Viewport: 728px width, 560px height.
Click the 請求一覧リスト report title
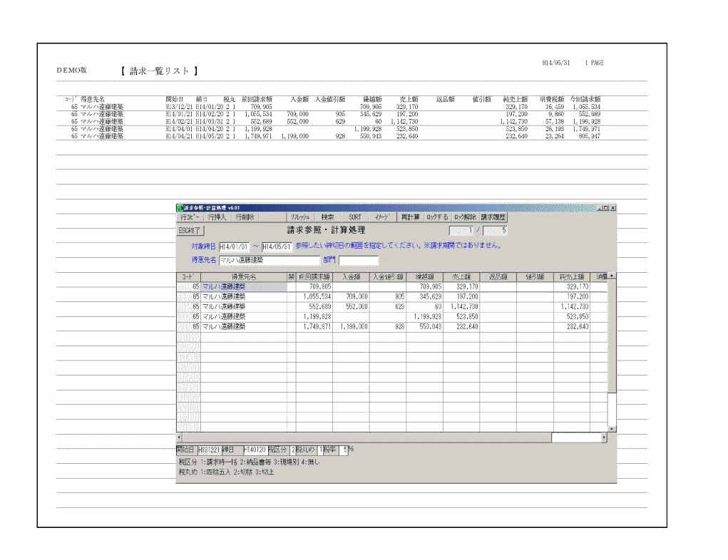tap(159, 71)
